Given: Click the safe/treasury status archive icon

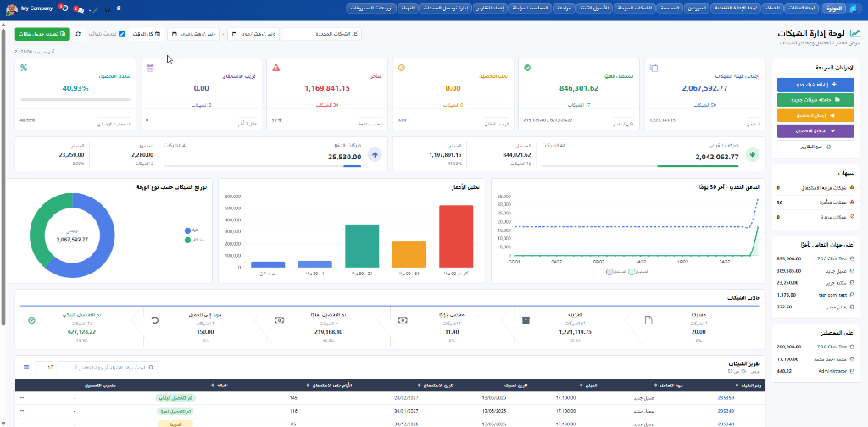Looking at the screenshot, I should click(x=526, y=320).
